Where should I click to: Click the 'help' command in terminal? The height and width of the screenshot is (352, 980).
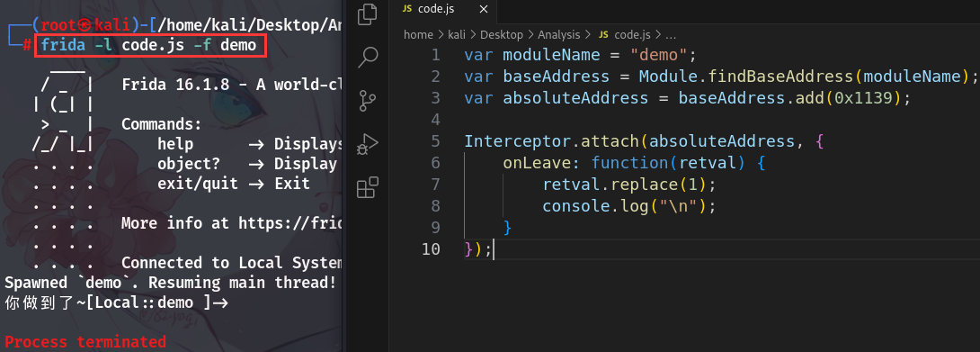(175, 144)
